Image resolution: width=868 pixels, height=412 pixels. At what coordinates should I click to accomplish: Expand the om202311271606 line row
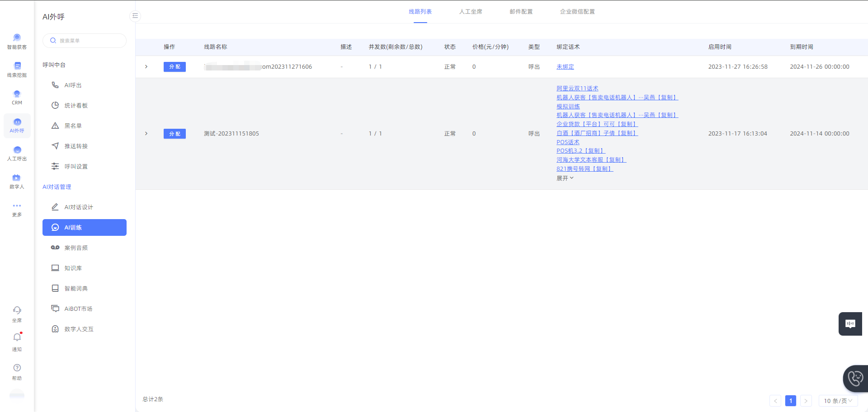tap(146, 67)
